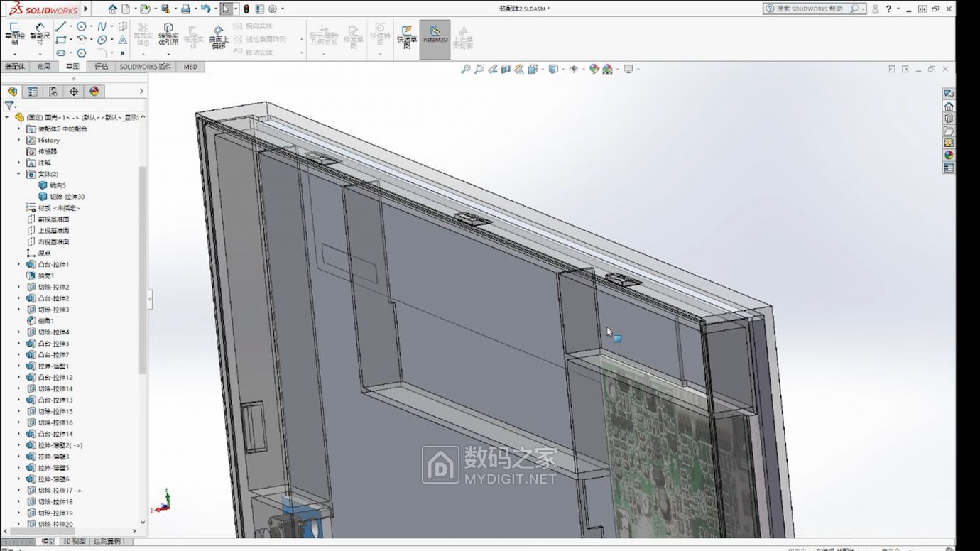Expand the 注解 (Annotations) tree node
This screenshot has height=551, width=980.
(19, 163)
